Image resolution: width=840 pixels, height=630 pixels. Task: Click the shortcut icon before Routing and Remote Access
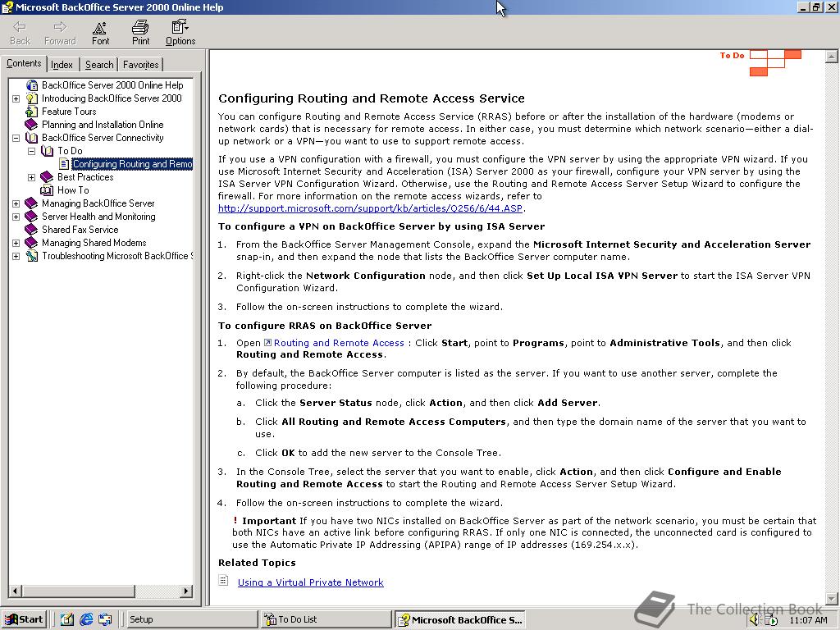(x=267, y=343)
